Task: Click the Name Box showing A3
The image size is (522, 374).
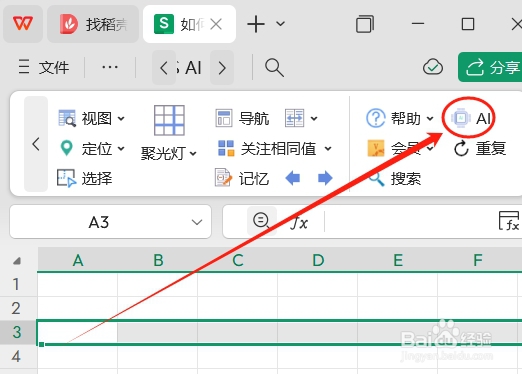Action: [99, 222]
